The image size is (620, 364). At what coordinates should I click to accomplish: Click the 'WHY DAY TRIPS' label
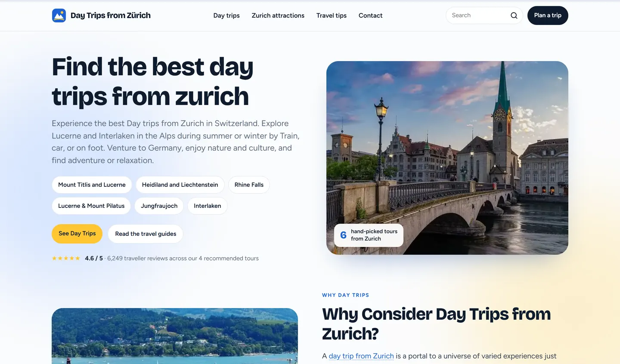tap(345, 295)
